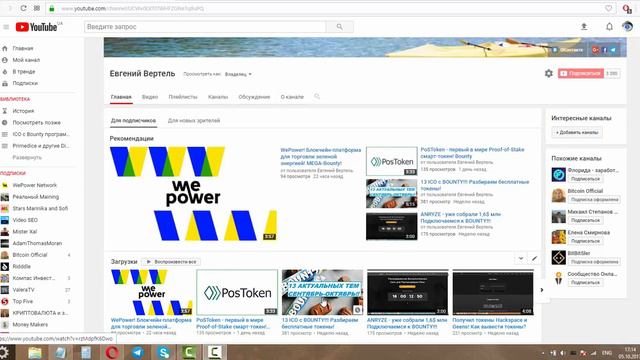Open Money Makers subscription

tap(30, 325)
